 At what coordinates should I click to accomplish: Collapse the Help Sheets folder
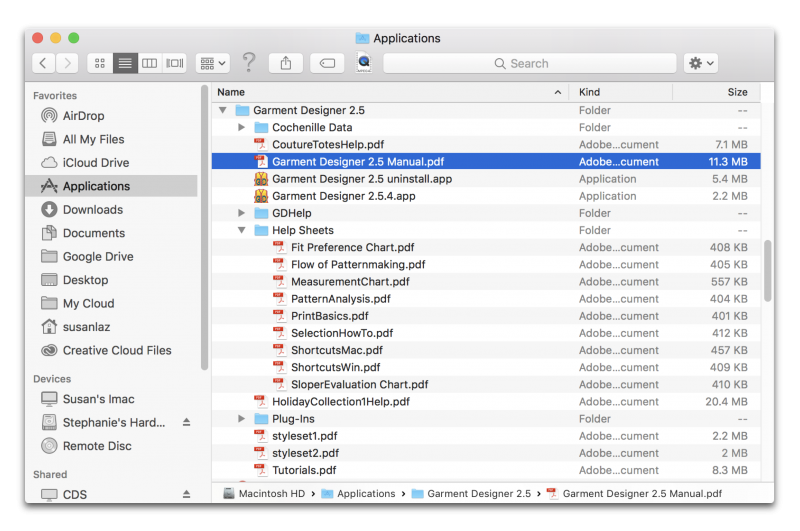[x=242, y=230]
